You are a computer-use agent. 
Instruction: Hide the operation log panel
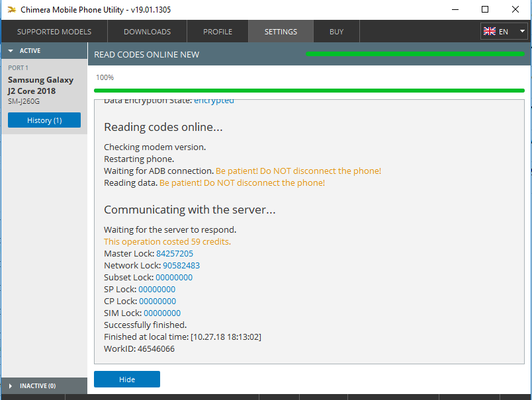(127, 380)
